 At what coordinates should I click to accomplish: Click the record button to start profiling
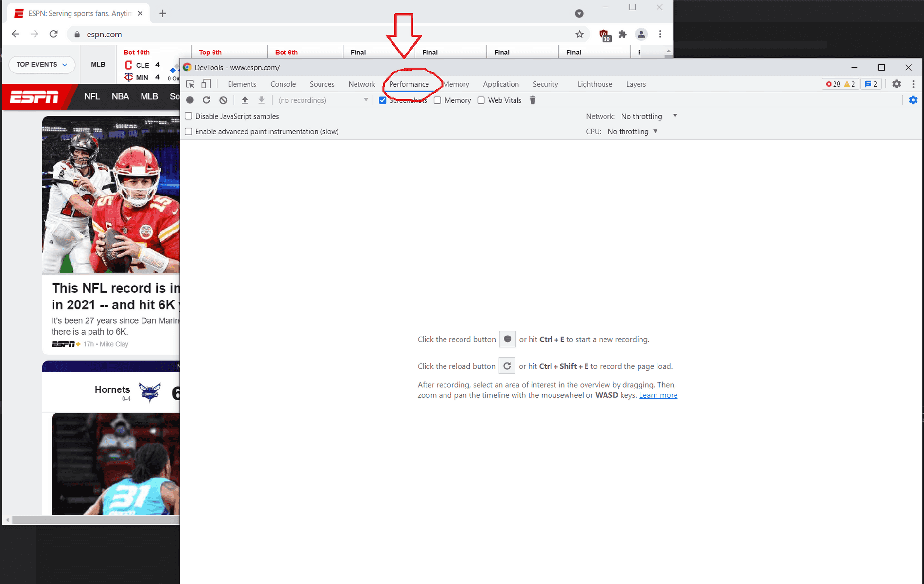(x=190, y=100)
